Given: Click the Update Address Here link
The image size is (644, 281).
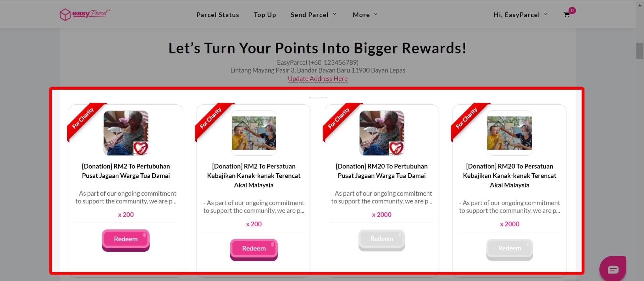Looking at the screenshot, I should (318, 79).
